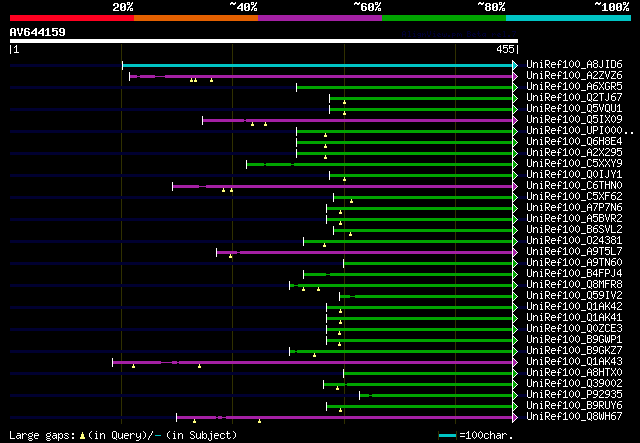Click the purple alignment bar for A9T5L7
The image size is (640, 443).
pos(365,253)
